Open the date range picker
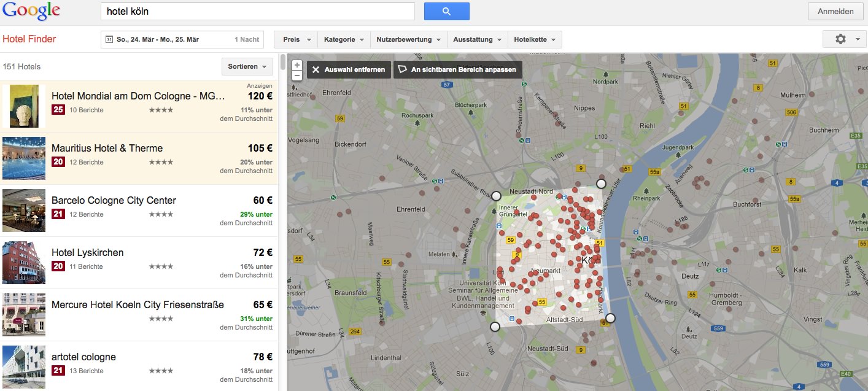 (x=182, y=39)
